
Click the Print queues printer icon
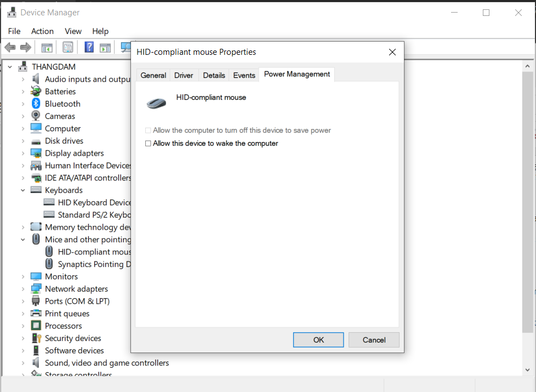[36, 313]
